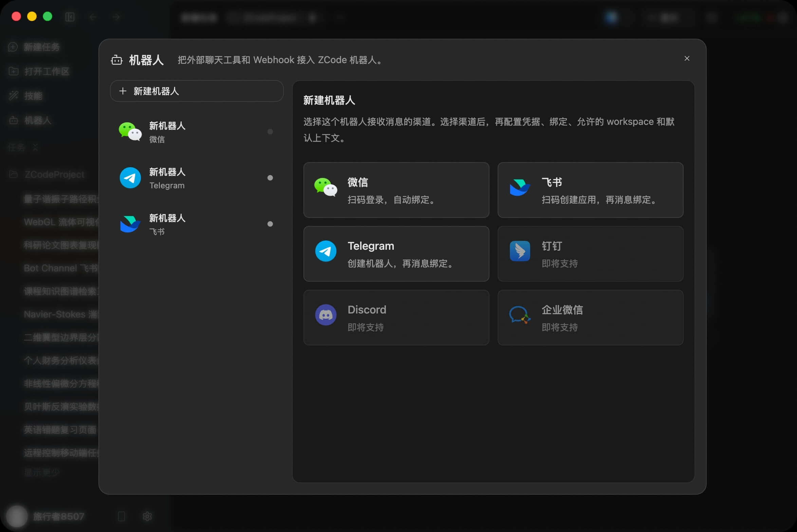
Task: Open settings gear at sidebar bottom
Action: pos(147,516)
